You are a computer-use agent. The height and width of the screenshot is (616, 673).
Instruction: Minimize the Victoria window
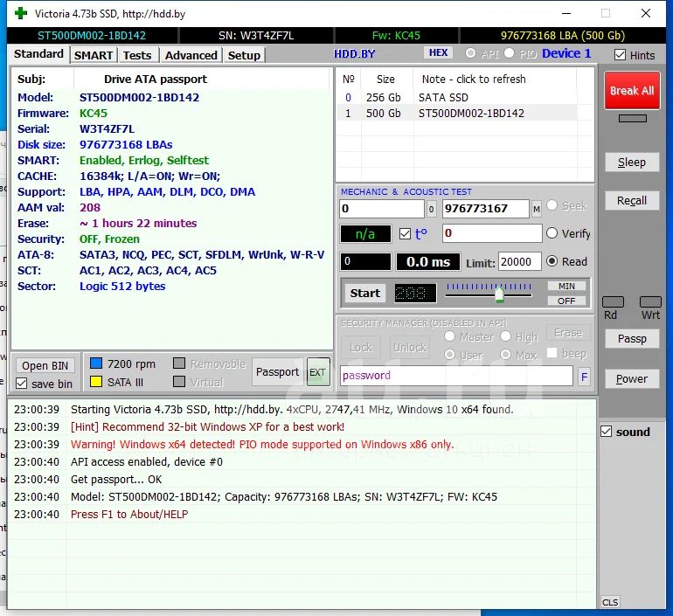566,13
